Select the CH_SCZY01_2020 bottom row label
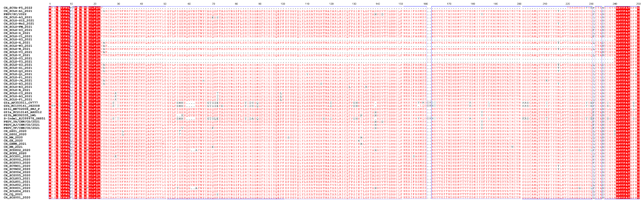644x202 pixels. pyautogui.click(x=17, y=197)
